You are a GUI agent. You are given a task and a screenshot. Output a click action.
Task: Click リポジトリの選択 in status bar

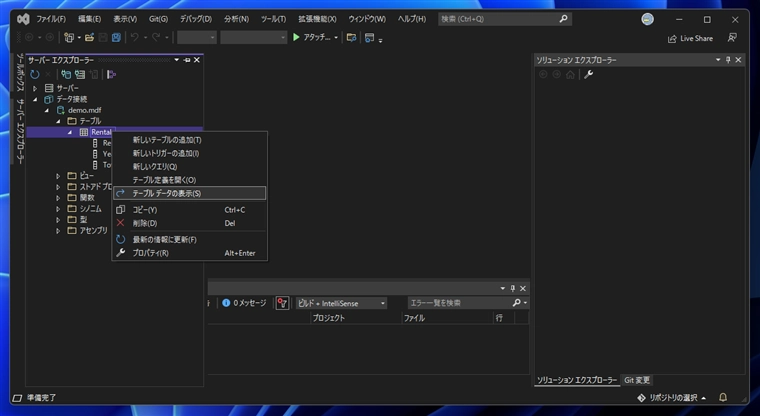click(672, 398)
